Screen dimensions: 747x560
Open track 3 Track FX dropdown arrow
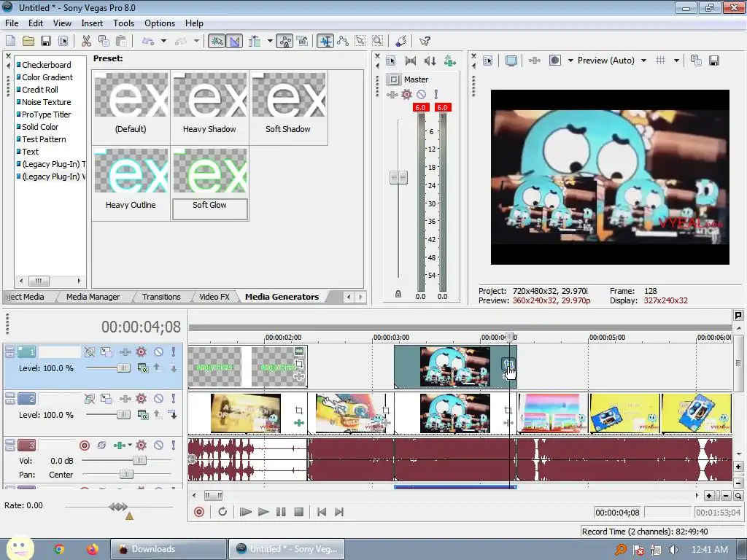pos(129,446)
